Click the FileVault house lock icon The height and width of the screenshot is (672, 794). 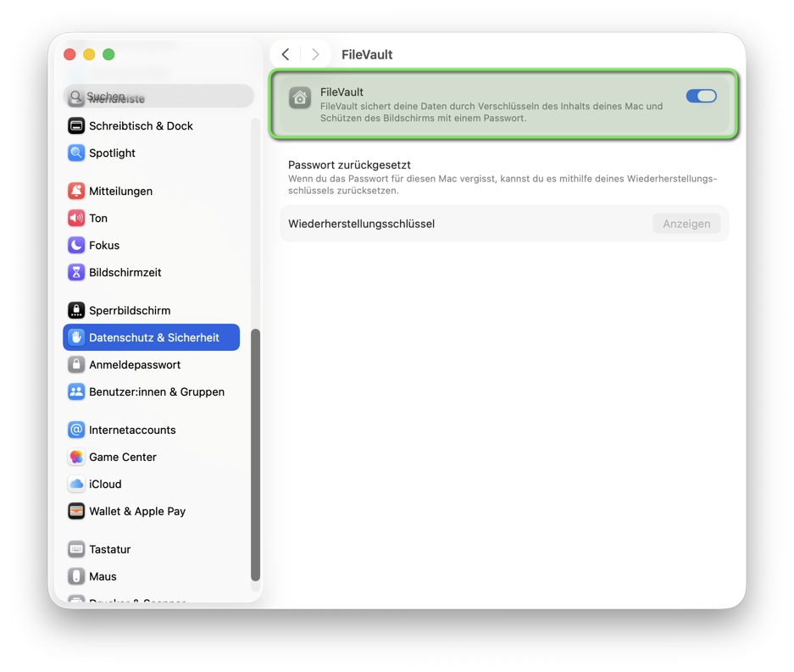click(x=300, y=98)
